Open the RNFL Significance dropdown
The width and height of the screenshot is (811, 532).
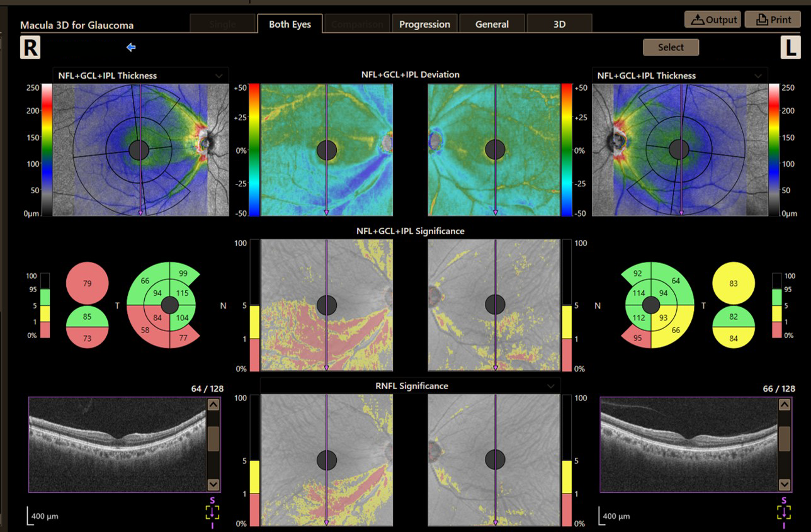(551, 385)
